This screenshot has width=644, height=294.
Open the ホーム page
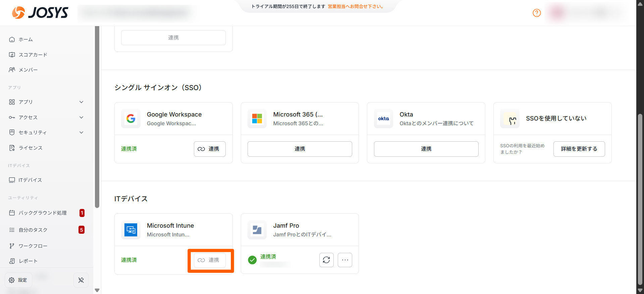(x=25, y=40)
